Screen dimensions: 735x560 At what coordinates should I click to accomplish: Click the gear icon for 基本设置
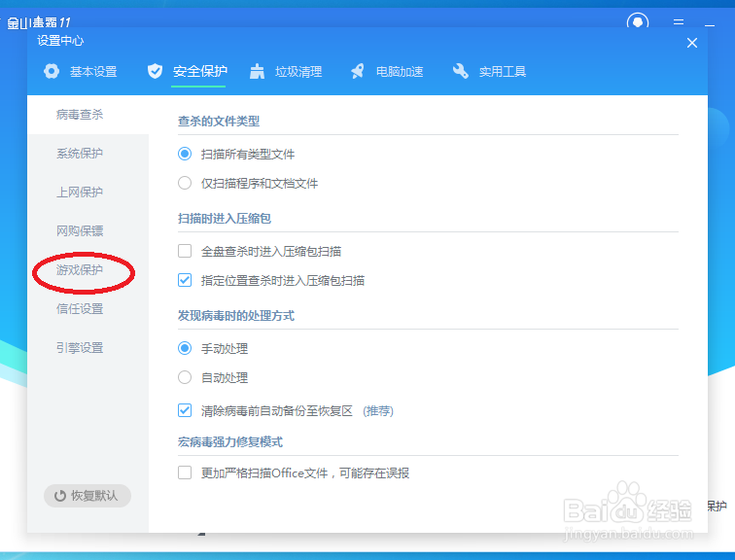52,71
